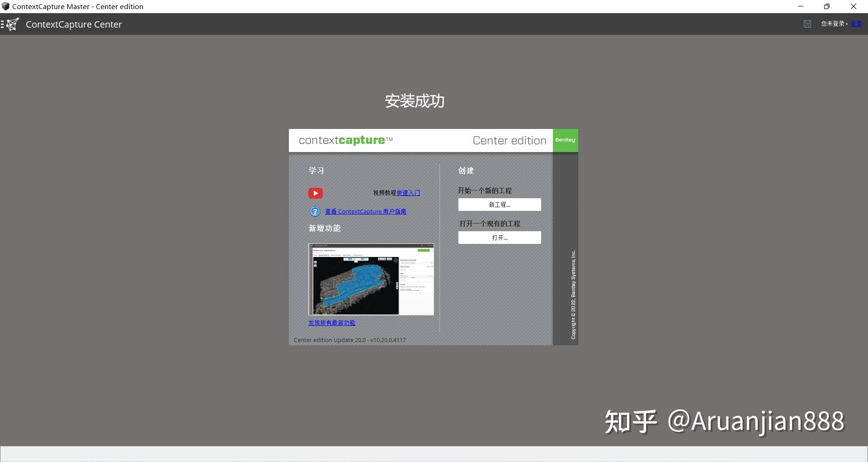Click the new features preview screenshot
This screenshot has height=462, width=868.
pyautogui.click(x=371, y=279)
